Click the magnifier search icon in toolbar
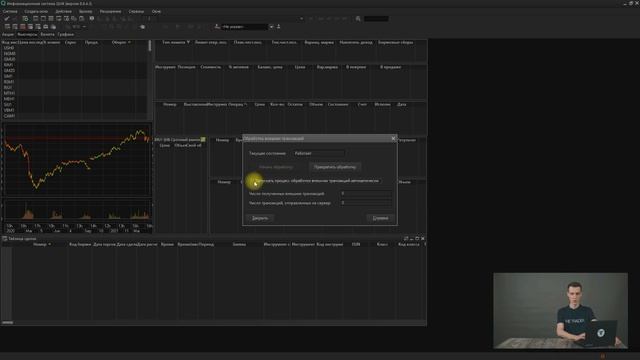Viewport: 640px width, 360px height. [358, 19]
